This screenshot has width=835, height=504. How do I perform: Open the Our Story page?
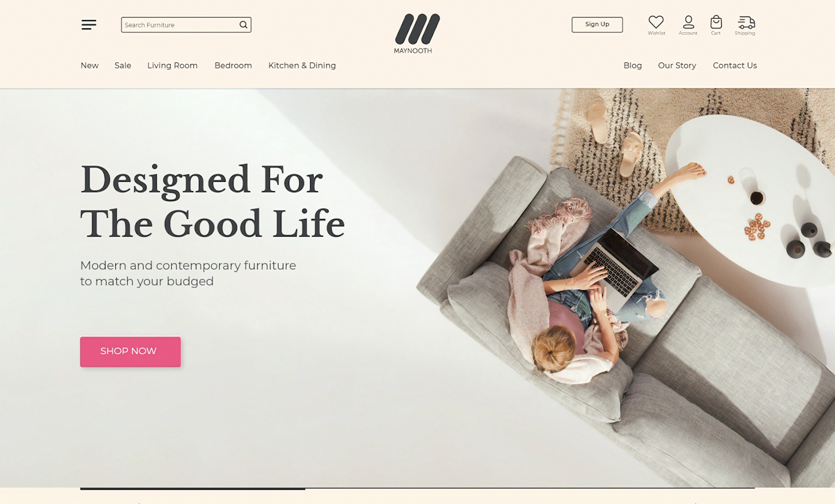pyautogui.click(x=677, y=65)
